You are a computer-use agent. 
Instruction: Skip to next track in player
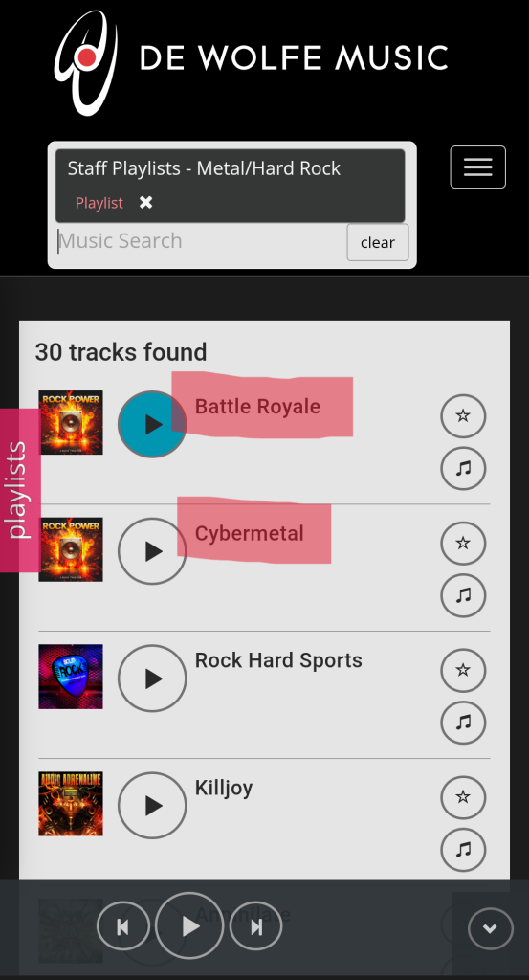coord(255,927)
